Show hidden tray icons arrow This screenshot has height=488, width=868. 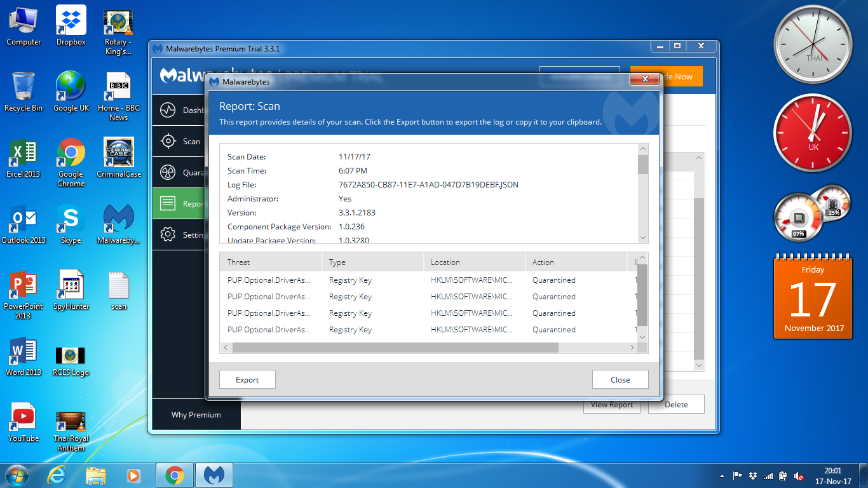coord(722,476)
